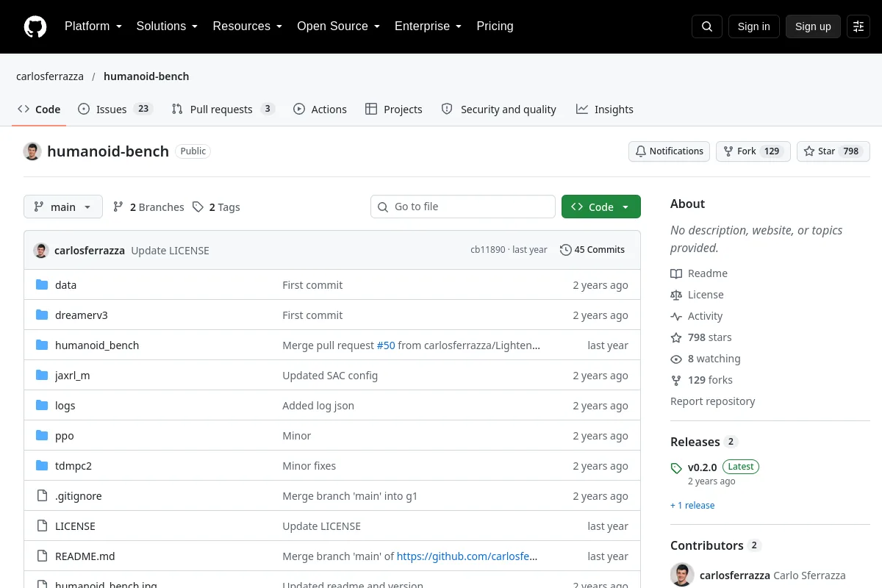Switch to the Pull requests tab
882x588 pixels.
pos(223,110)
